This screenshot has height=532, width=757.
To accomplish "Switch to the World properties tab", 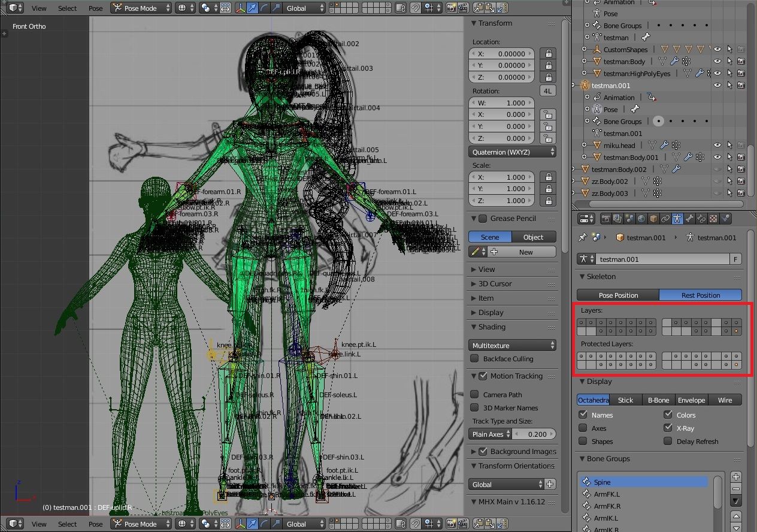I will pyautogui.click(x=641, y=218).
